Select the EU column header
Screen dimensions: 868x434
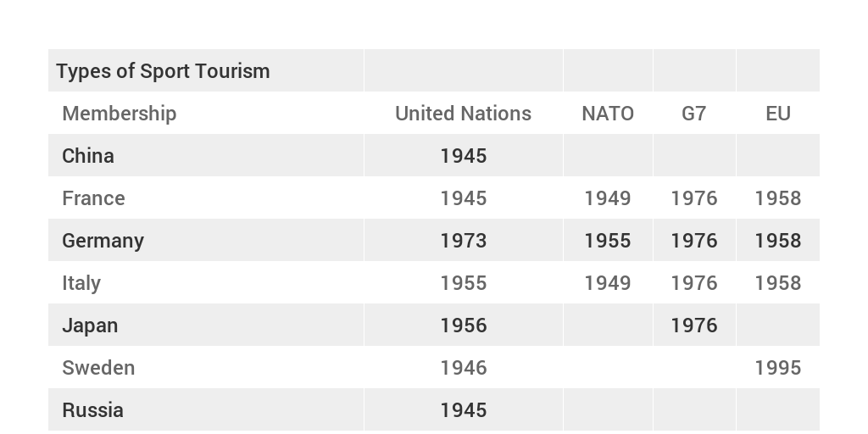coord(778,114)
